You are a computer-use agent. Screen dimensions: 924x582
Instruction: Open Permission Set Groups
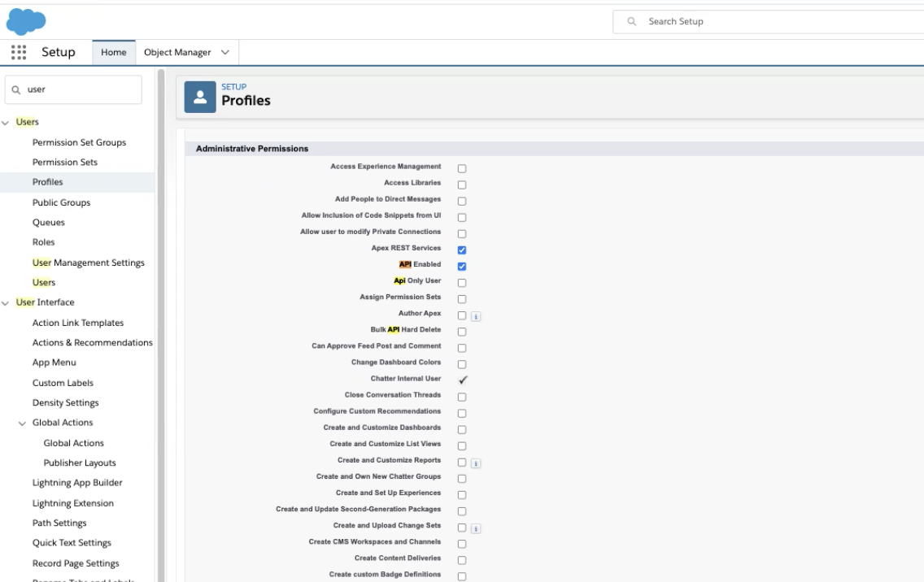click(x=79, y=142)
